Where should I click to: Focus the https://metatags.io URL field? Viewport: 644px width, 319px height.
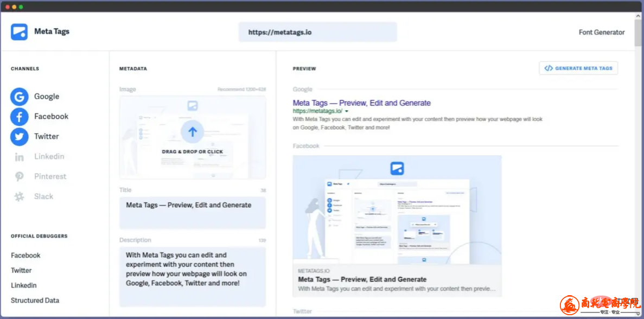[317, 32]
